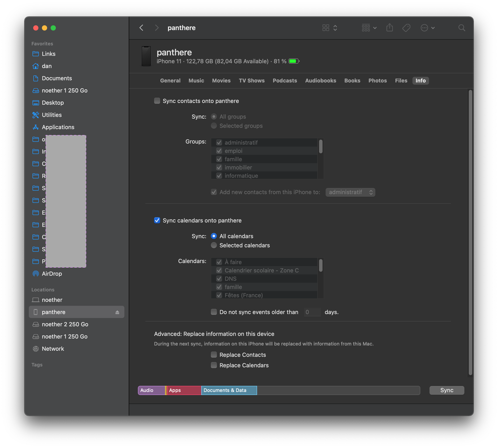Viewport: 498px width, 448px height.
Task: Select Network in Locations
Action: [x=53, y=349]
